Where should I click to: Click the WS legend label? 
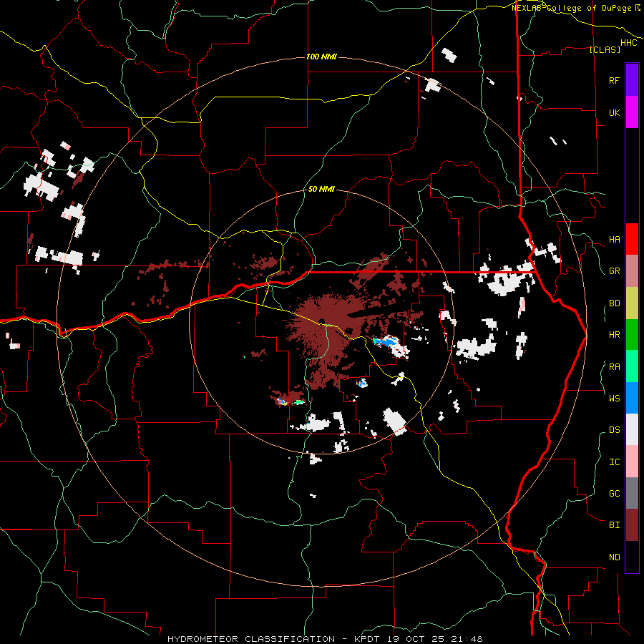pos(614,398)
